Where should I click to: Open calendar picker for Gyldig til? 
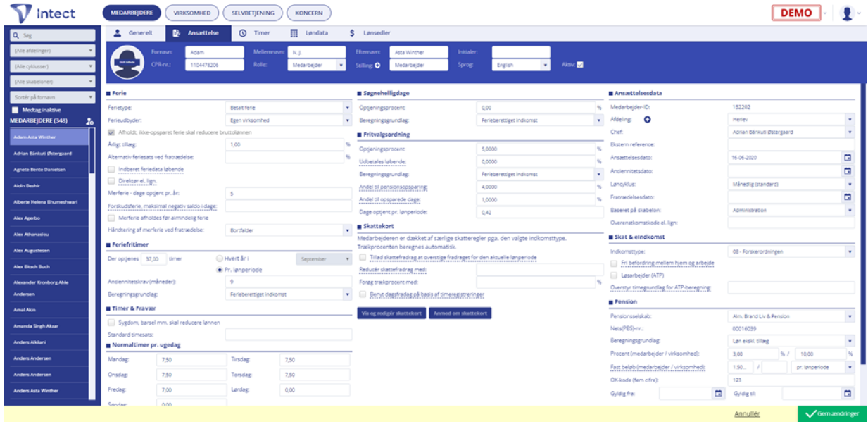click(x=848, y=394)
